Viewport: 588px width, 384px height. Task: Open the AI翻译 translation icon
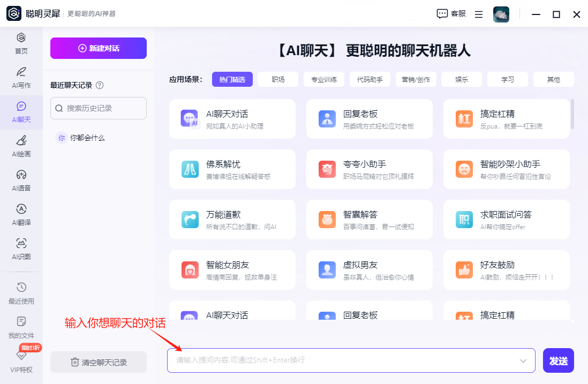click(21, 213)
